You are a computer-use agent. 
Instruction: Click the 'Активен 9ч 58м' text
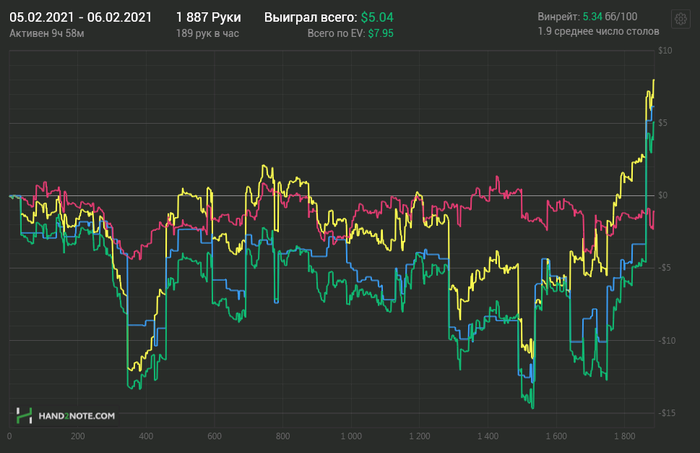pyautogui.click(x=47, y=33)
